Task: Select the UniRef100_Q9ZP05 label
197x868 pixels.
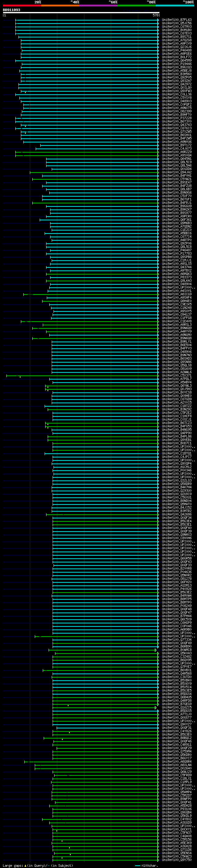Action: pyautogui.click(x=177, y=78)
